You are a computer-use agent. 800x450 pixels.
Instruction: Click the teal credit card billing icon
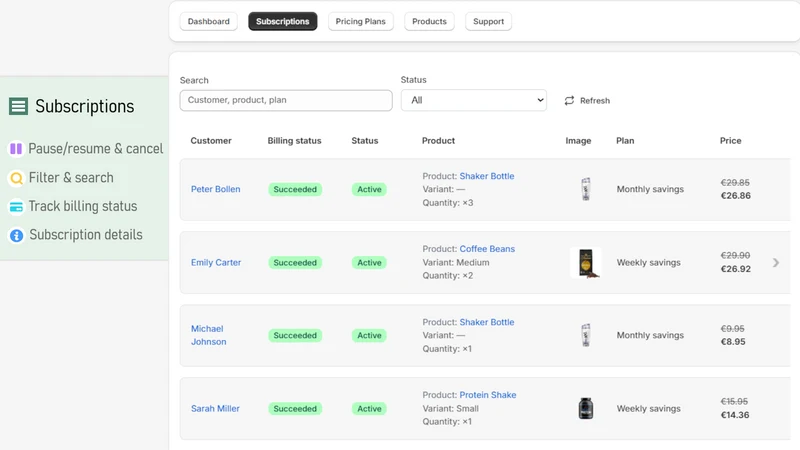[16, 207]
